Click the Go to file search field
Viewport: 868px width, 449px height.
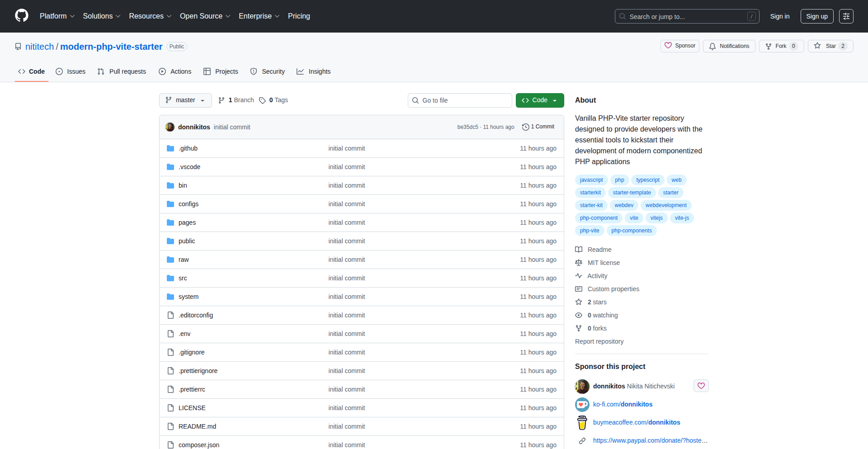coord(460,100)
